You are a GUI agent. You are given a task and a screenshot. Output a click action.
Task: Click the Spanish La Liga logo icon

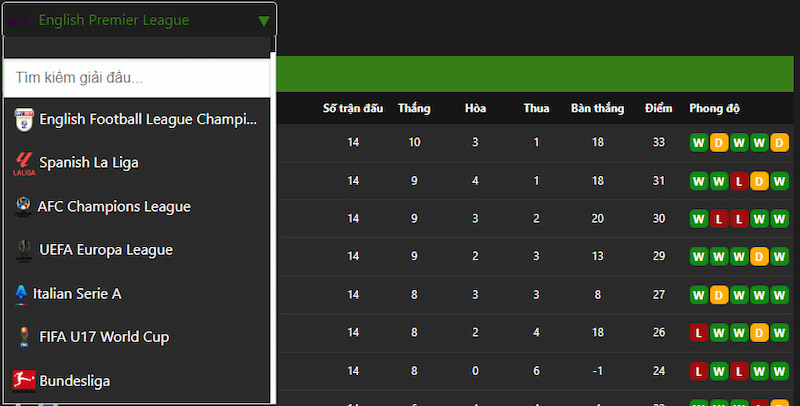pyautogui.click(x=24, y=163)
